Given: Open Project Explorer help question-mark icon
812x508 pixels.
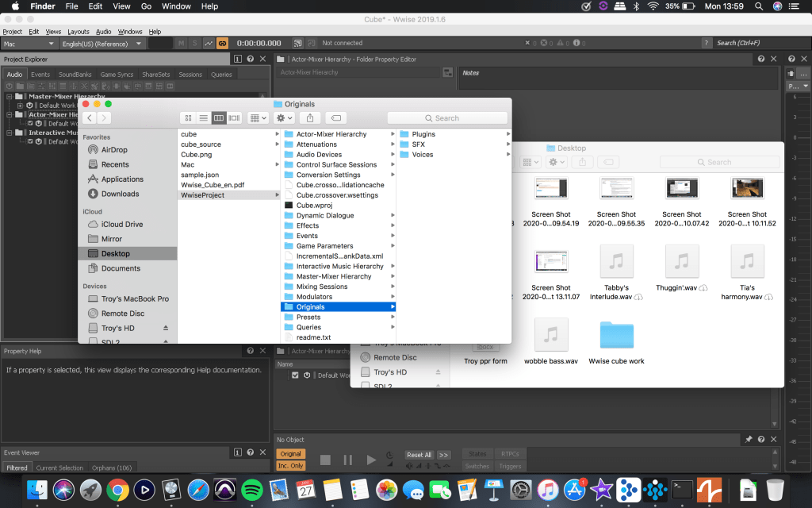Looking at the screenshot, I should point(251,59).
